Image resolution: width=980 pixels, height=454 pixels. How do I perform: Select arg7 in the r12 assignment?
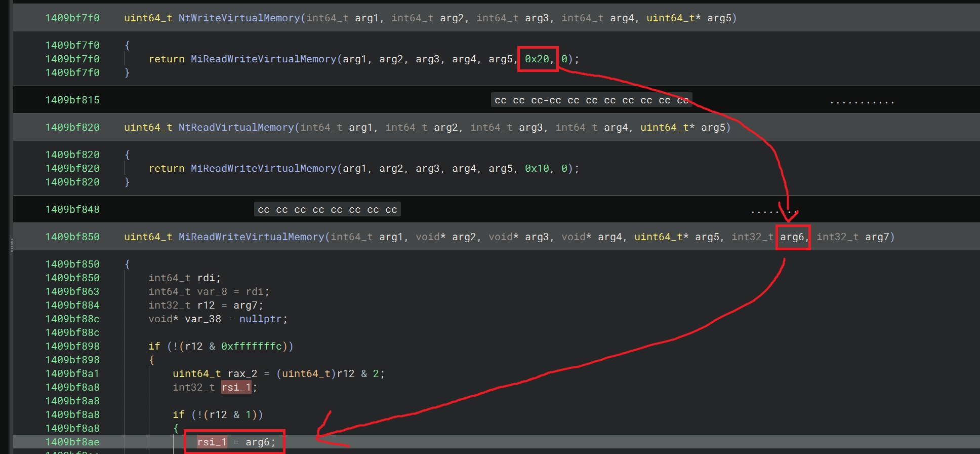(x=246, y=306)
